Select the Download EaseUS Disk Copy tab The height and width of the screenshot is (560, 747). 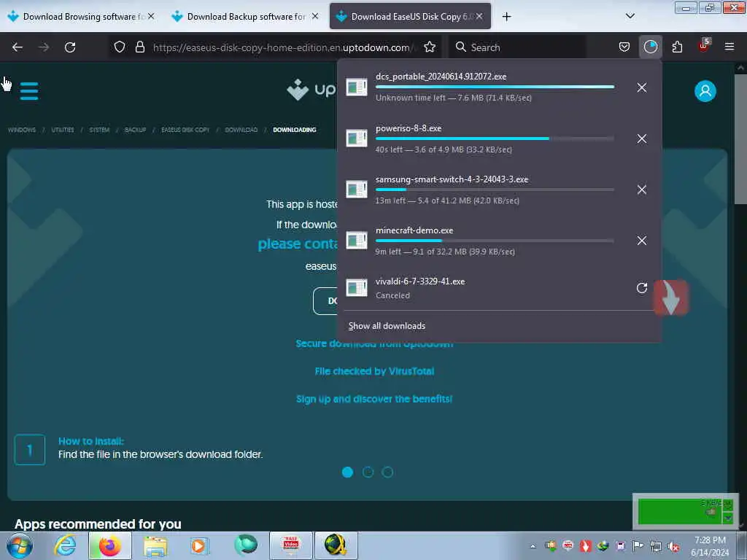pos(410,17)
